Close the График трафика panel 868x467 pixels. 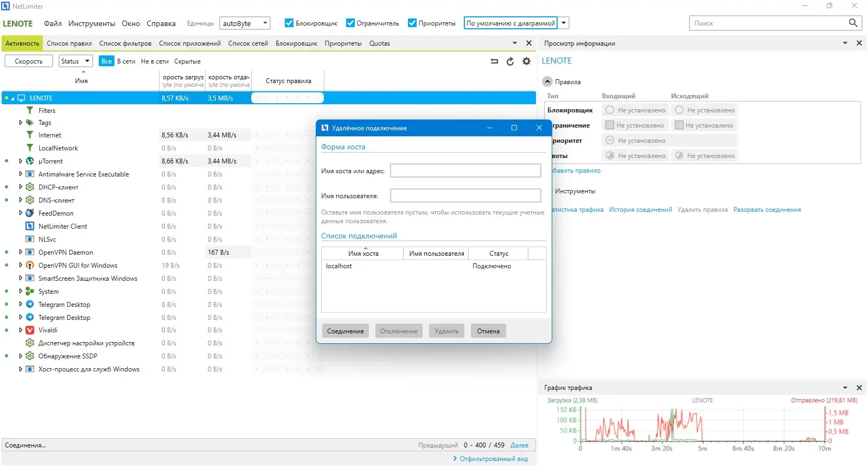point(859,388)
